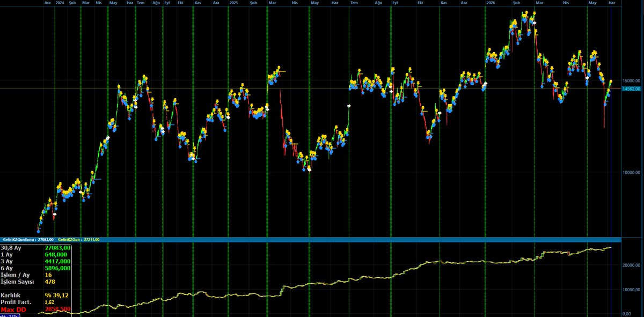
Task: Click the 2024 year label on time axis
Action: [x=60, y=3]
